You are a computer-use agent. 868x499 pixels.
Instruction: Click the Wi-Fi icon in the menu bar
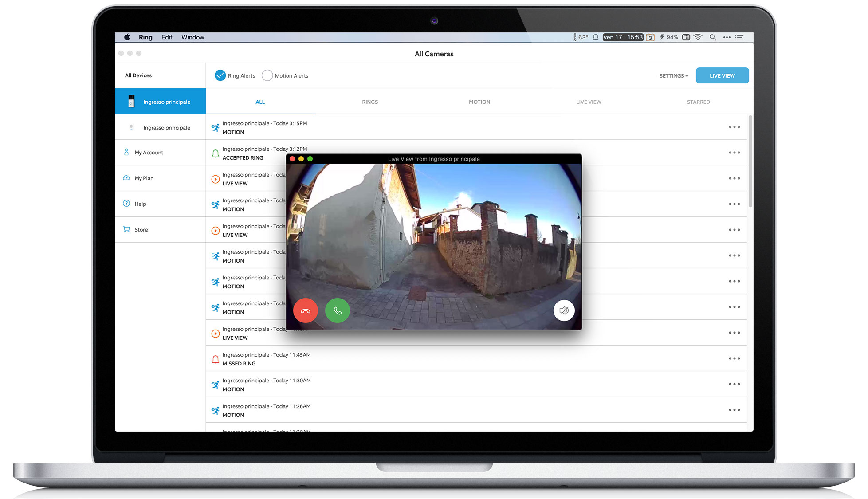[698, 37]
